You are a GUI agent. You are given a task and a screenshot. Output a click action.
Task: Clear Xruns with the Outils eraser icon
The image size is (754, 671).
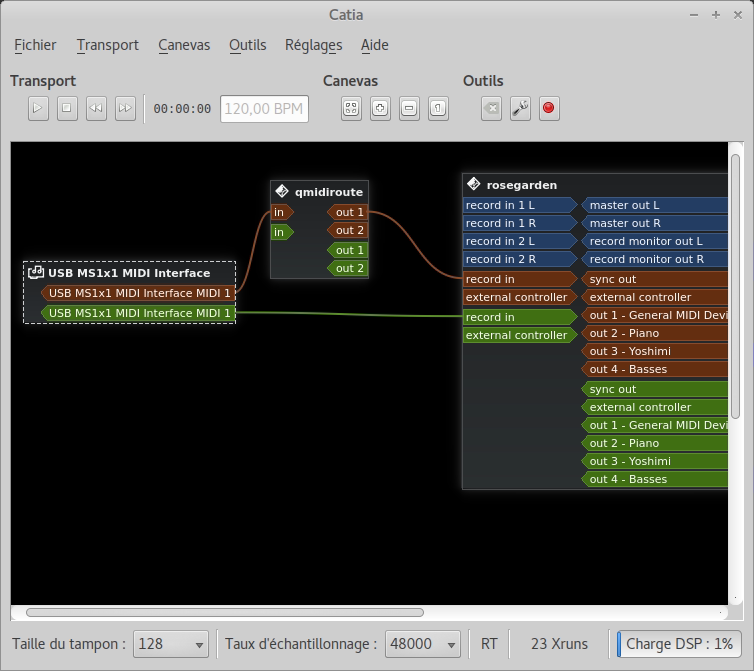(491, 108)
